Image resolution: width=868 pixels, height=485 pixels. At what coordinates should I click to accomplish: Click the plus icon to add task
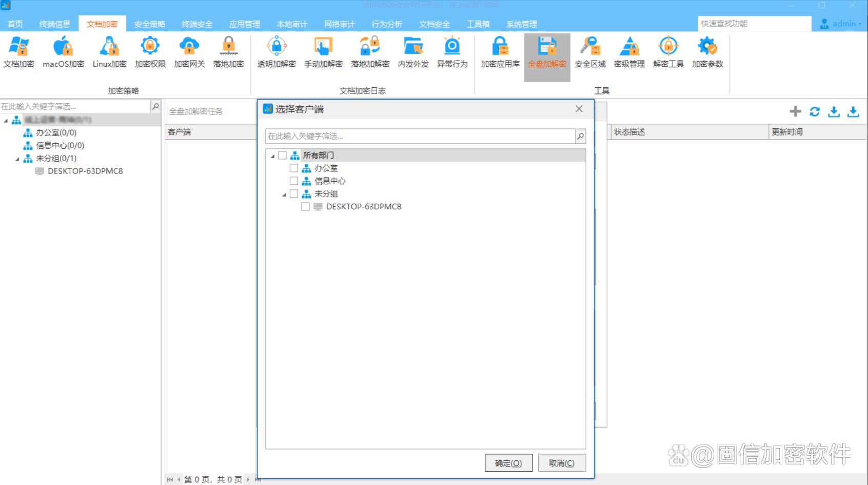tap(795, 111)
